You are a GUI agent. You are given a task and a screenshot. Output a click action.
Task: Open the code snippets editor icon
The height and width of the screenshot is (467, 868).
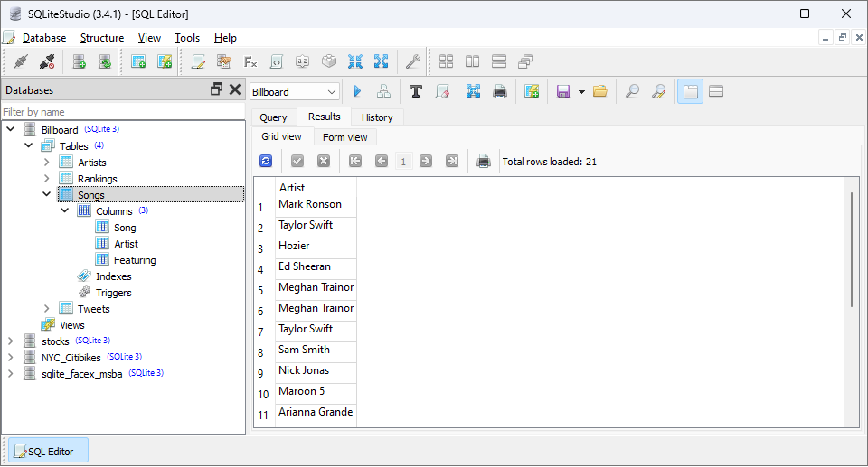pyautogui.click(x=277, y=61)
